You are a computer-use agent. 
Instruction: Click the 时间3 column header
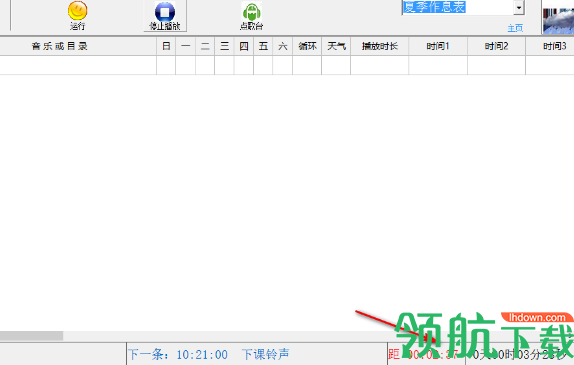pyautogui.click(x=550, y=46)
